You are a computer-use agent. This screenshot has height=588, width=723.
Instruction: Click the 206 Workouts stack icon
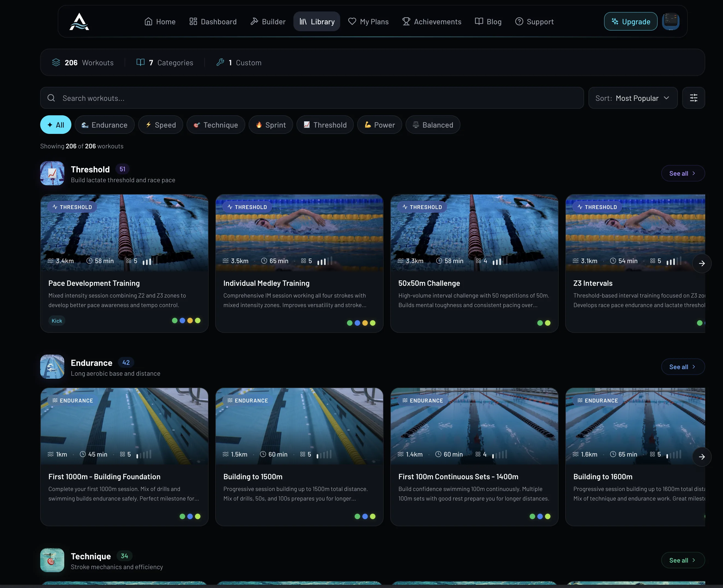(x=56, y=62)
